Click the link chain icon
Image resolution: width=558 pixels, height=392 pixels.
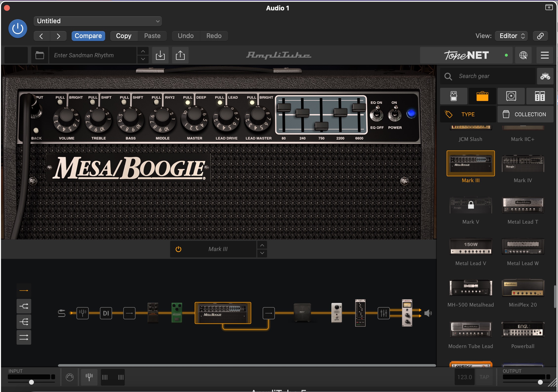tap(540, 36)
